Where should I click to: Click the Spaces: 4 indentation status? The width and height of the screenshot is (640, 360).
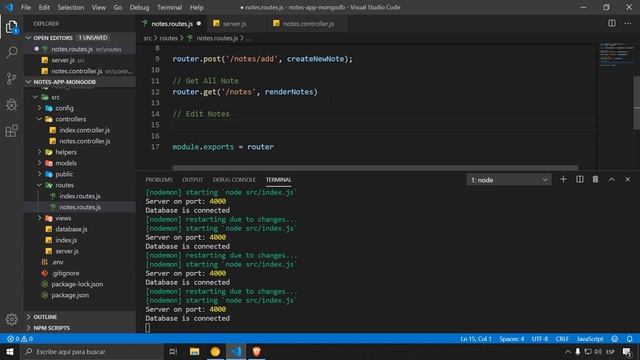tap(511, 339)
